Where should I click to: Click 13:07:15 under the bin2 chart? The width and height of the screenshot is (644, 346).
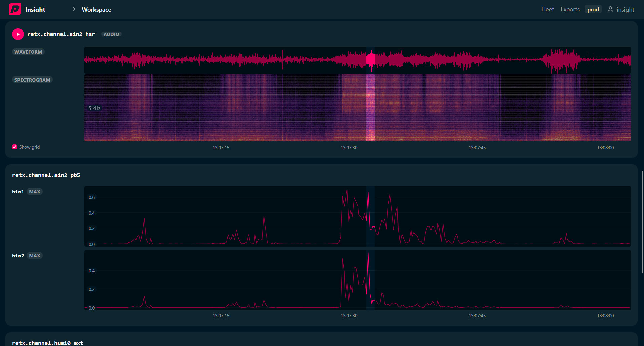coord(221,316)
